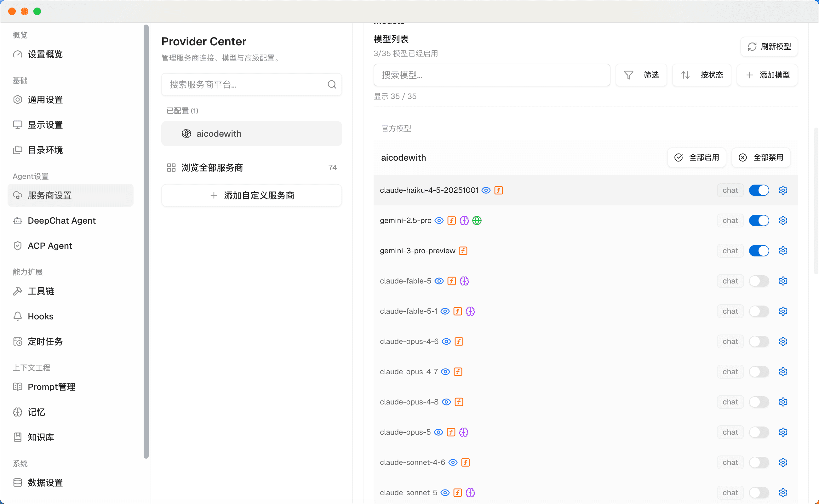Screen dimensions: 819x504
Task: Open Hooks in the sidebar
Action: pyautogui.click(x=70, y=316)
